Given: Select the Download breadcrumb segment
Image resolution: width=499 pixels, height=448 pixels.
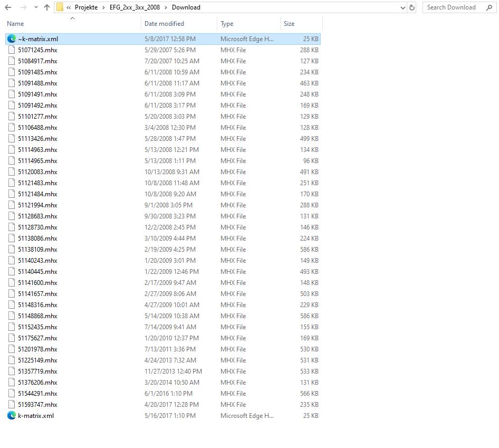Looking at the screenshot, I should [x=186, y=7].
